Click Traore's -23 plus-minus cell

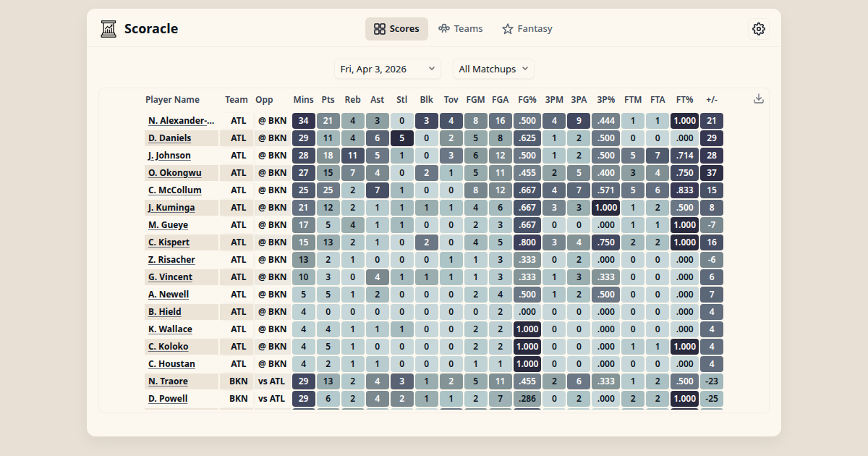point(712,381)
